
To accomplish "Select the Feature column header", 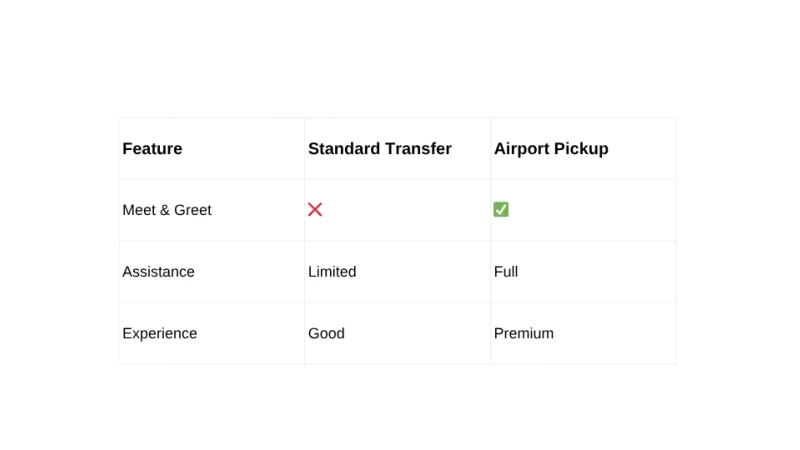I will point(152,149).
